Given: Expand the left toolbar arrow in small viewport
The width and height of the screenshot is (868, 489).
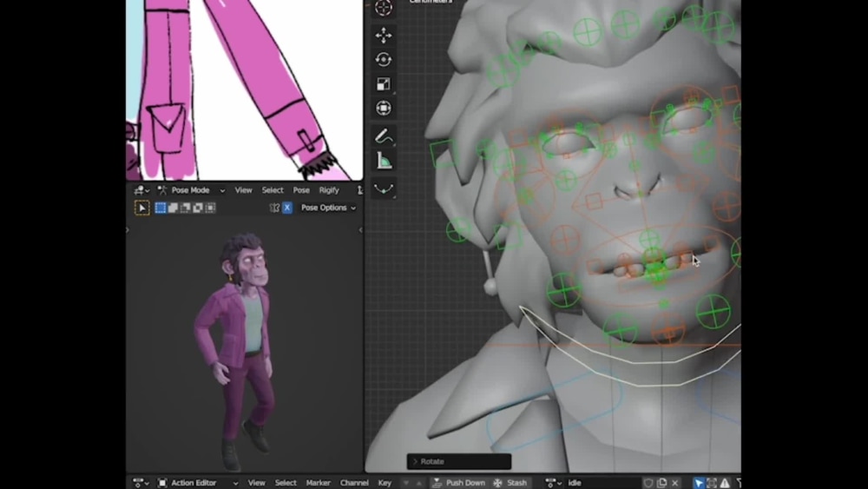Looking at the screenshot, I should coord(128,230).
